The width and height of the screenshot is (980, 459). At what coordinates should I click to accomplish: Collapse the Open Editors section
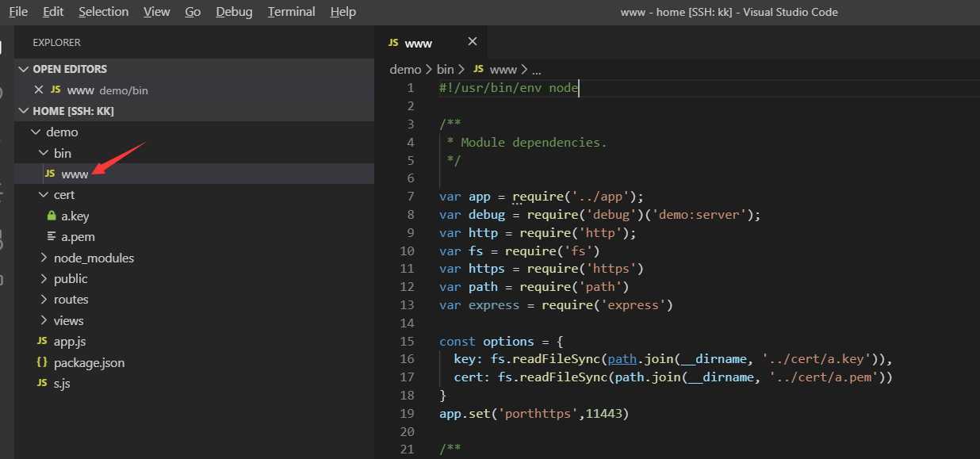pyautogui.click(x=24, y=69)
